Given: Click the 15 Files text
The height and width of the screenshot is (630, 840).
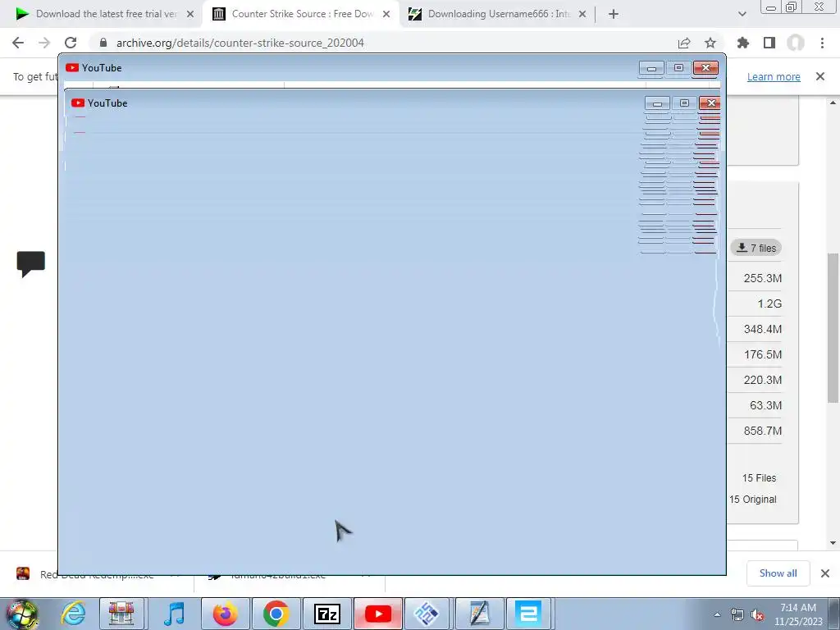Looking at the screenshot, I should [x=759, y=478].
